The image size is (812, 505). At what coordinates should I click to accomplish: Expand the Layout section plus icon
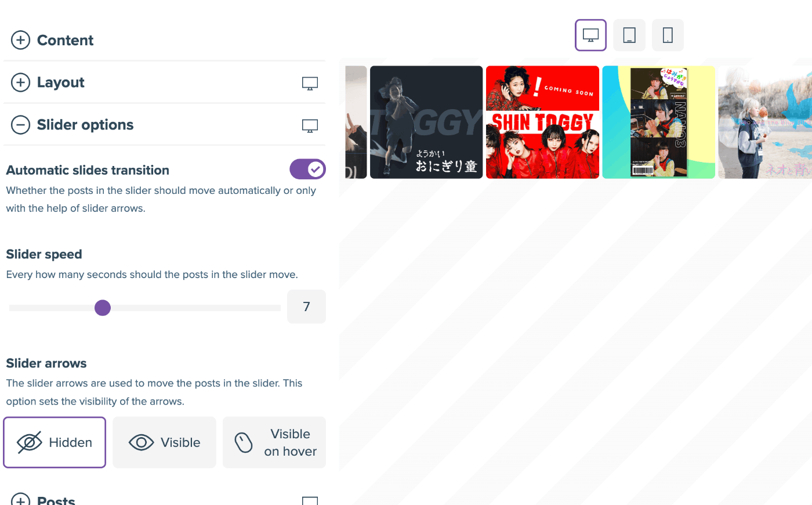(x=20, y=82)
